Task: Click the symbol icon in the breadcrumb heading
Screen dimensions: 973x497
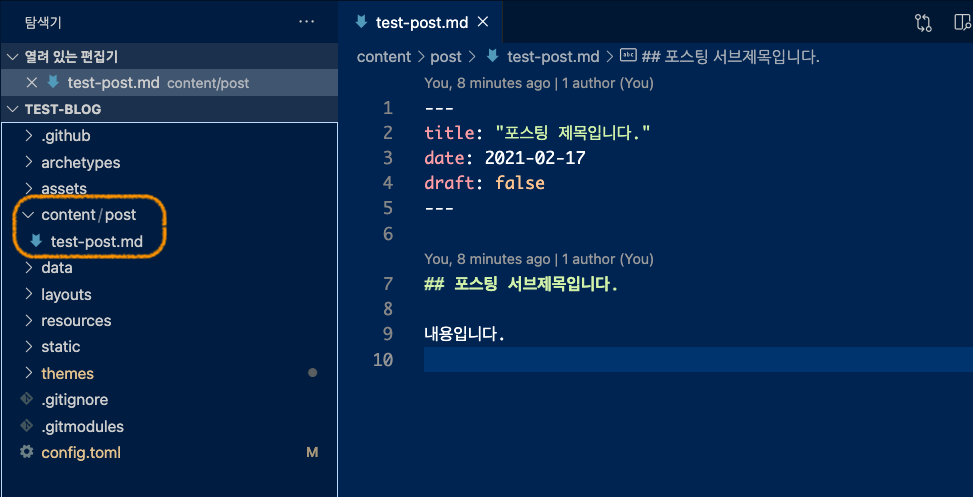Action: 629,57
